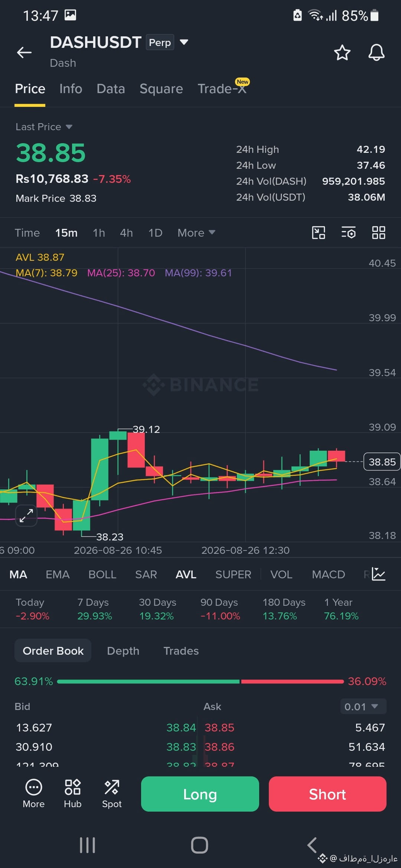The width and height of the screenshot is (401, 868).
Task: Select Order Book view
Action: click(53, 651)
